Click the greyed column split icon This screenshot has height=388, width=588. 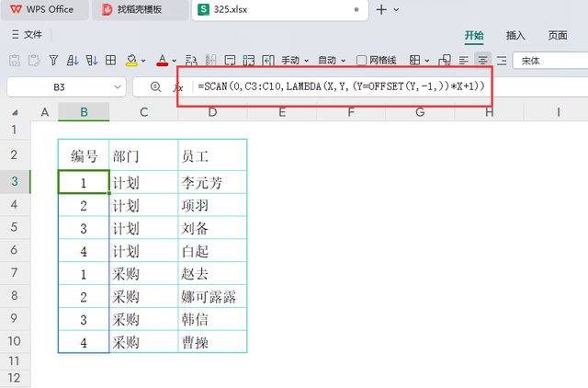point(210,60)
